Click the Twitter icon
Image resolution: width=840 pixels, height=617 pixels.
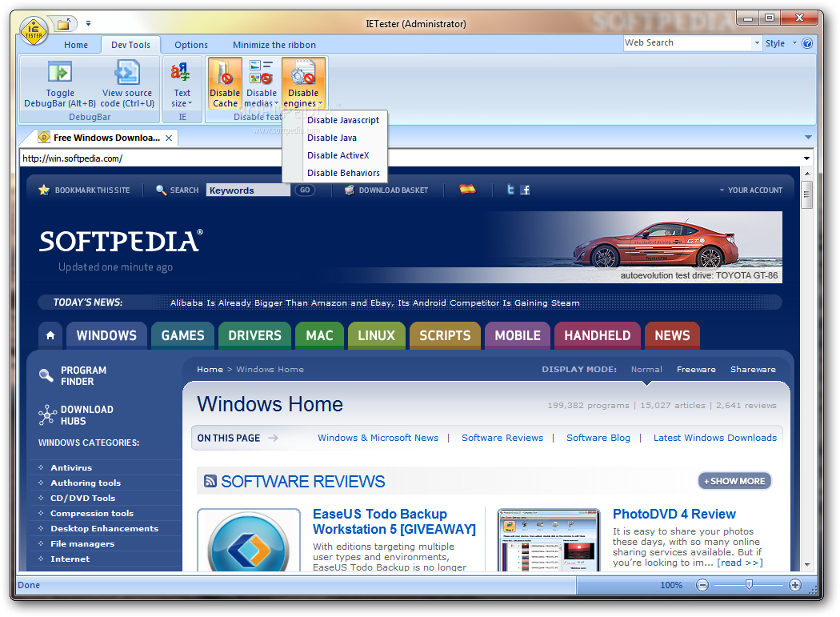[x=510, y=189]
